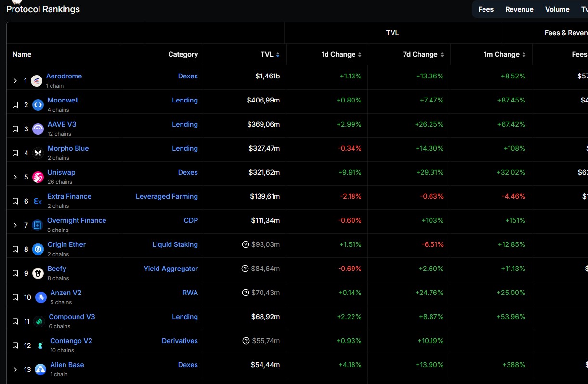Open the Aerodrome protocol link
Image resolution: width=588 pixels, height=384 pixels.
(64, 76)
